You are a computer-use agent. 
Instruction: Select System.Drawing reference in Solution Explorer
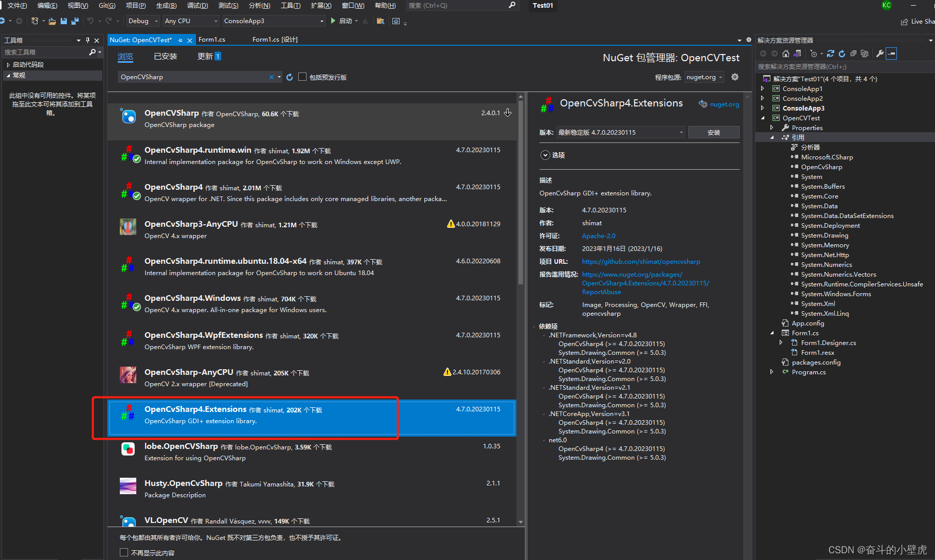(824, 235)
